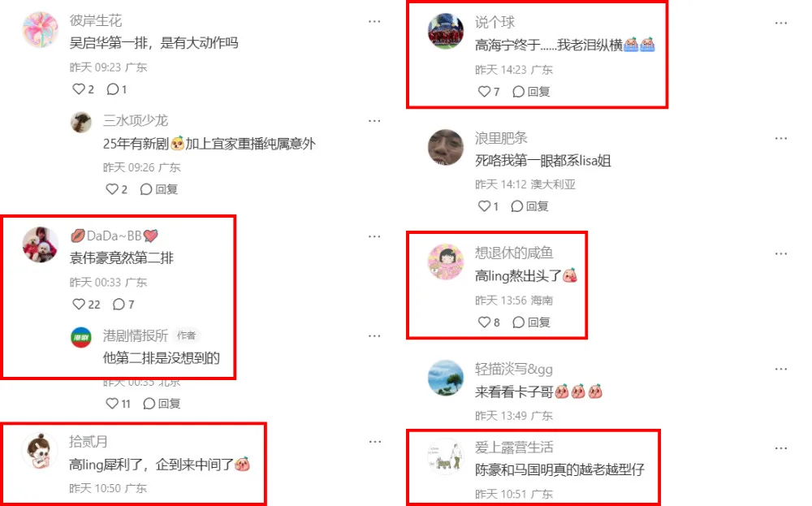The image size is (812, 506).
Task: Open replies on 彼岸生花's comment
Action: tap(116, 89)
